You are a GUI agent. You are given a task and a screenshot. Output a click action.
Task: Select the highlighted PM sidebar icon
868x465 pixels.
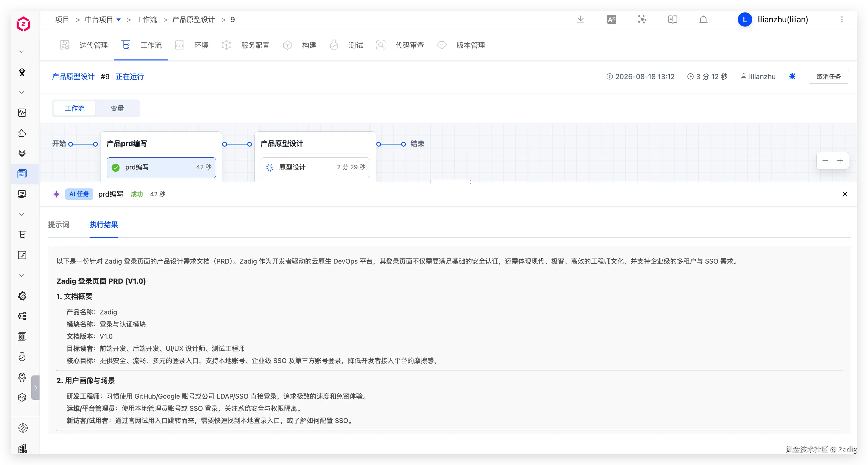[x=22, y=174]
